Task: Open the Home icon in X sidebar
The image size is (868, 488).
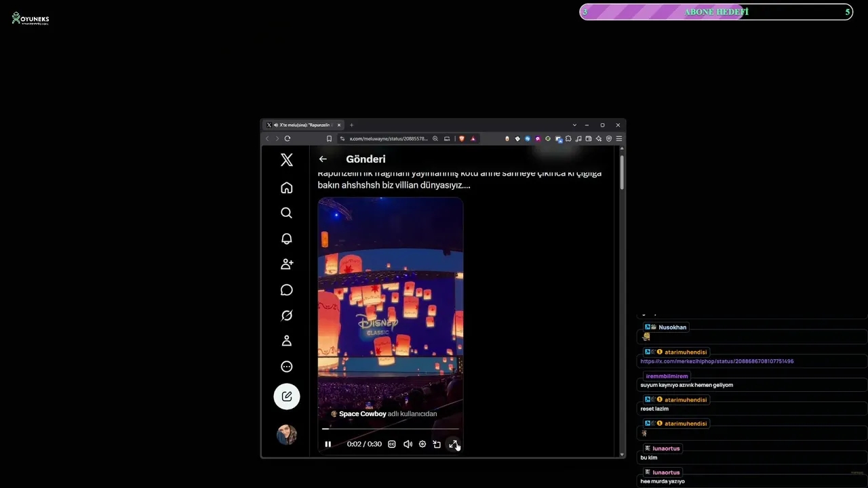Action: (287, 188)
